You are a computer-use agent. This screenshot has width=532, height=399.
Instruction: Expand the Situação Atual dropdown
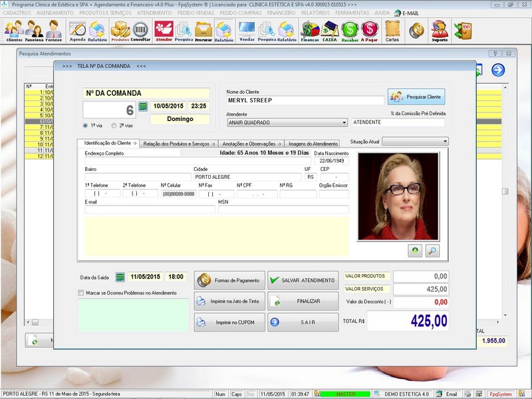445,142
